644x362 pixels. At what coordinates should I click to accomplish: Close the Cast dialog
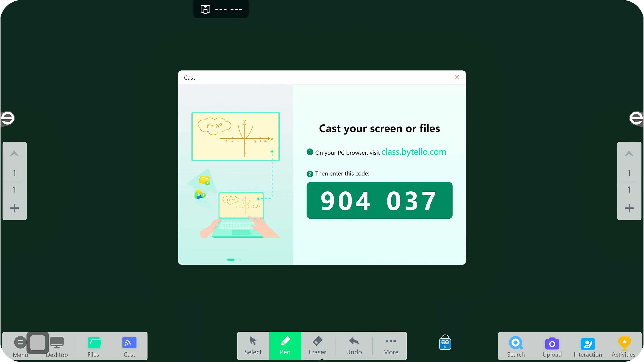coord(457,78)
